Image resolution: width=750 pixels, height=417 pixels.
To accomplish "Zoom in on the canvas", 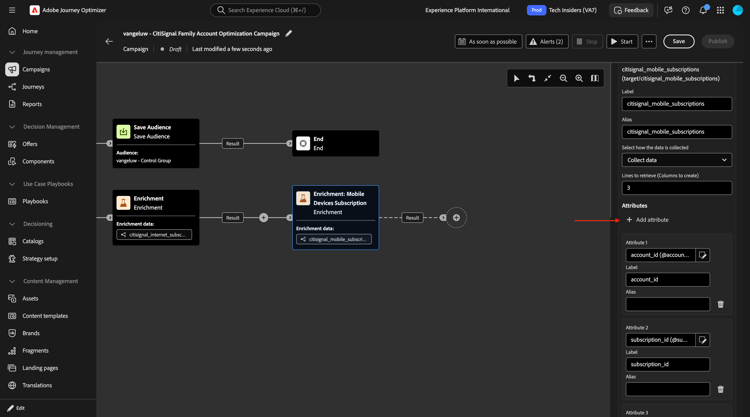I will [x=579, y=78].
